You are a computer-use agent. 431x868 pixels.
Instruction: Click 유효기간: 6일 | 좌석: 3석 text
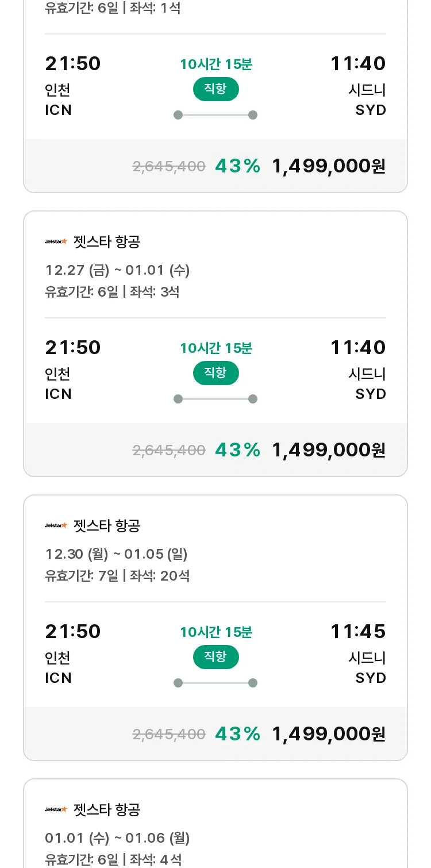[x=112, y=291]
